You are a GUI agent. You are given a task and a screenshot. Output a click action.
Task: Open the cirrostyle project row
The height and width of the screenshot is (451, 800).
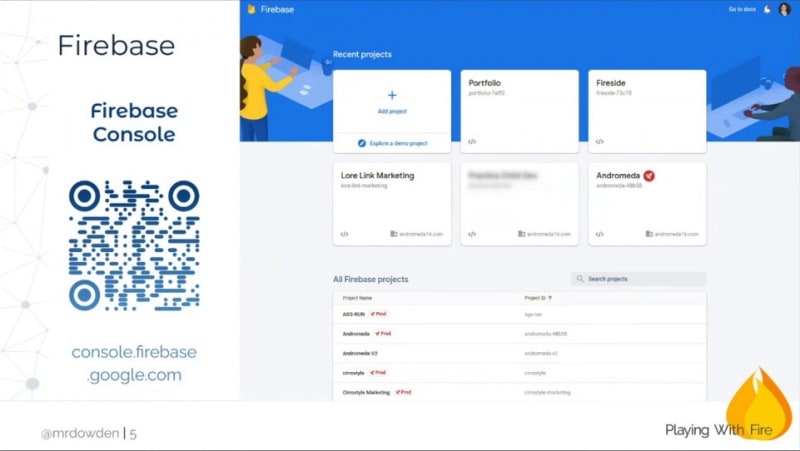click(519, 373)
